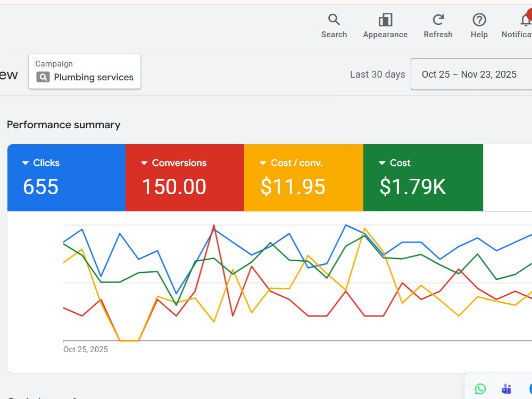Expand the Cost metric dropdown arrow

coord(382,163)
